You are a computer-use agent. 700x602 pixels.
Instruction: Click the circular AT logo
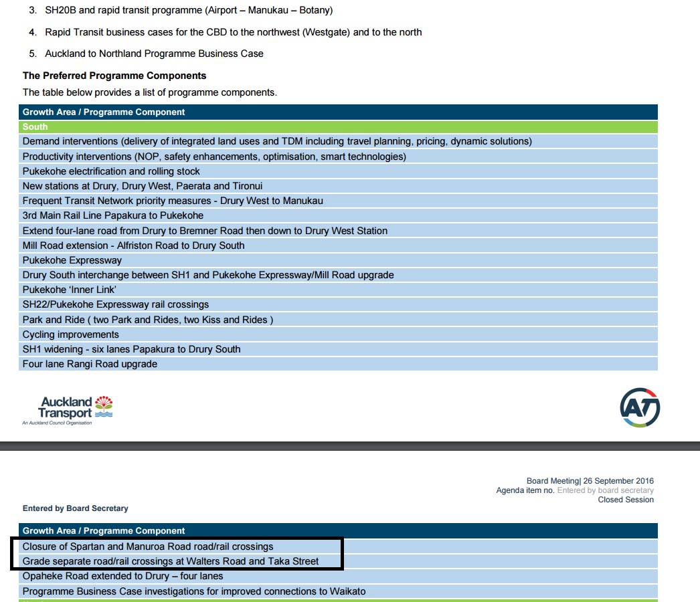[x=640, y=407]
